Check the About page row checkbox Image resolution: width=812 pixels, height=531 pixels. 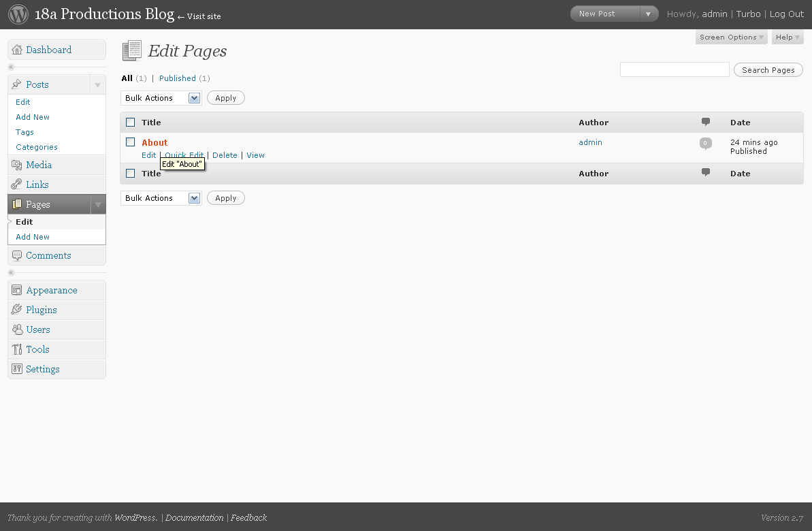pyautogui.click(x=131, y=142)
